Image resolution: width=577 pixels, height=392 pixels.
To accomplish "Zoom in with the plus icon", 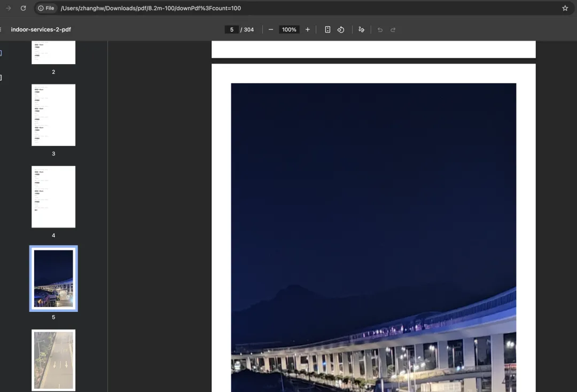I will click(x=308, y=29).
